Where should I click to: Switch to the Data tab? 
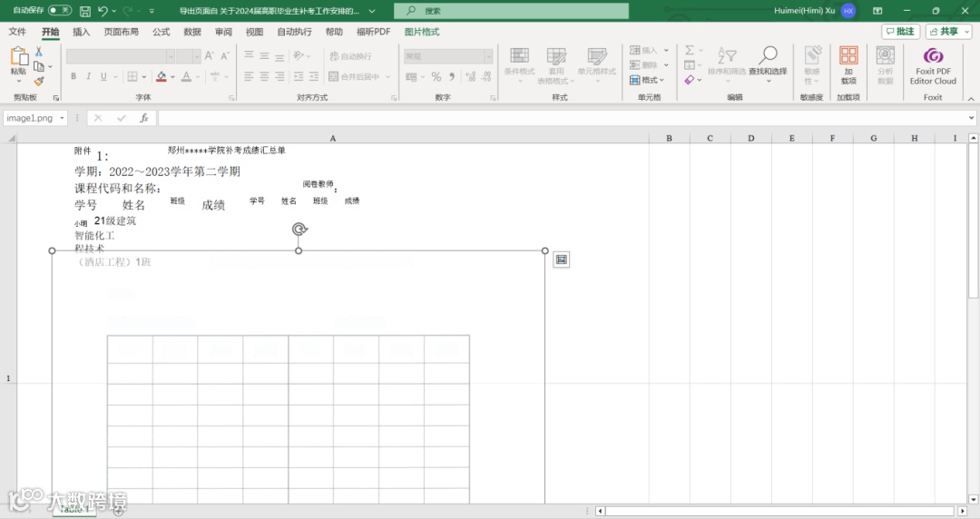point(192,32)
